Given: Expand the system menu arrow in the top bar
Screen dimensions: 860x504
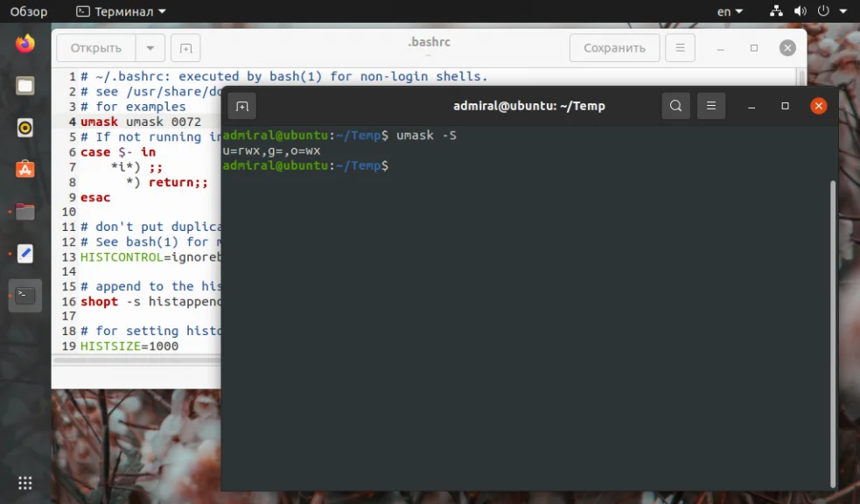Looking at the screenshot, I should pyautogui.click(x=843, y=11).
